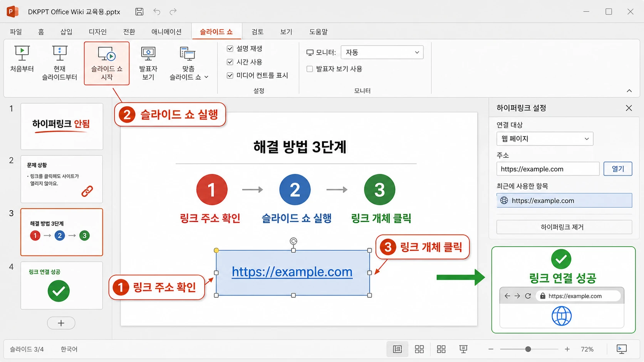
Task: Click the 72% zoom level
Action: (587, 349)
